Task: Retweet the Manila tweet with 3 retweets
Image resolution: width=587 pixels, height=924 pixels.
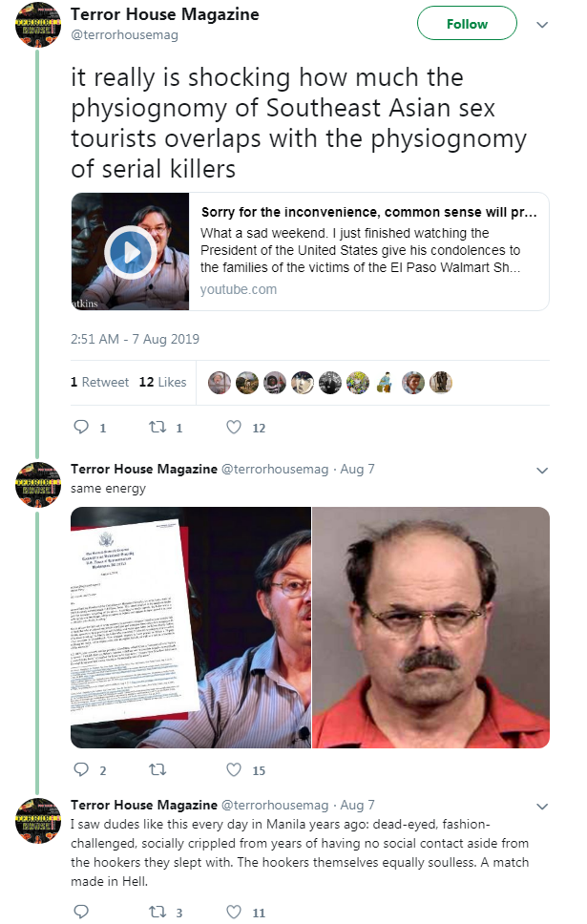Action: [x=157, y=912]
